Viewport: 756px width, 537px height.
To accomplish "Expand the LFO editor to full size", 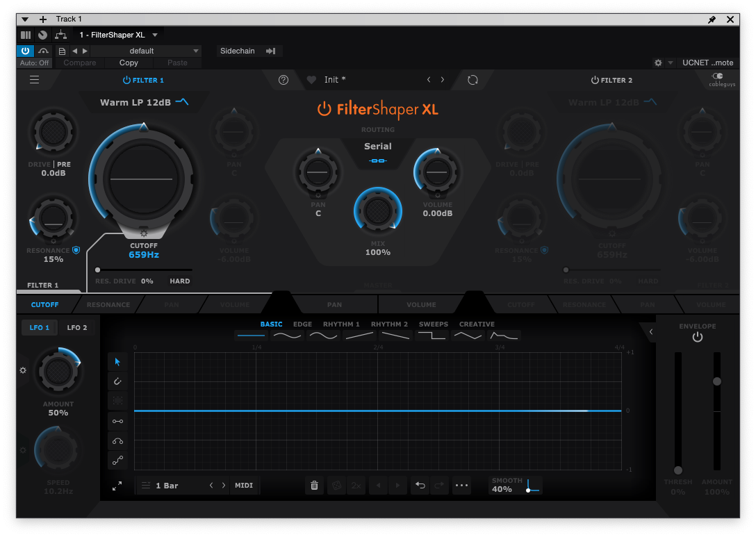I will (117, 486).
